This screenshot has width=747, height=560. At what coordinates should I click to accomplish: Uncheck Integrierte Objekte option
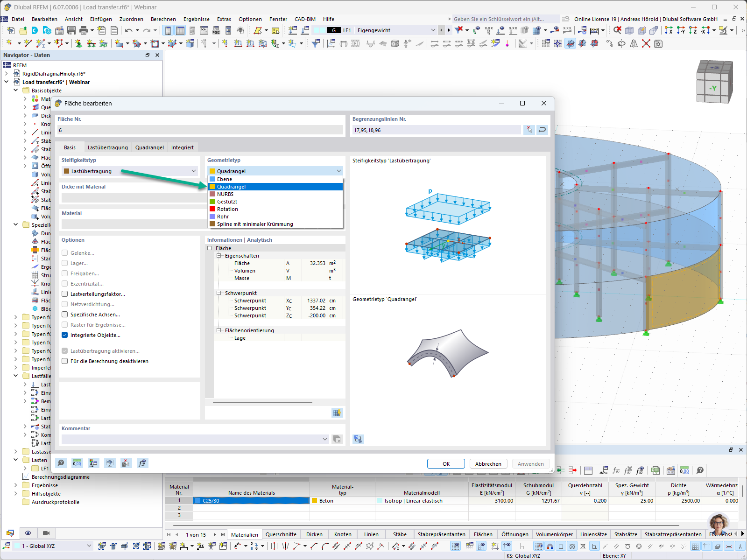(65, 335)
